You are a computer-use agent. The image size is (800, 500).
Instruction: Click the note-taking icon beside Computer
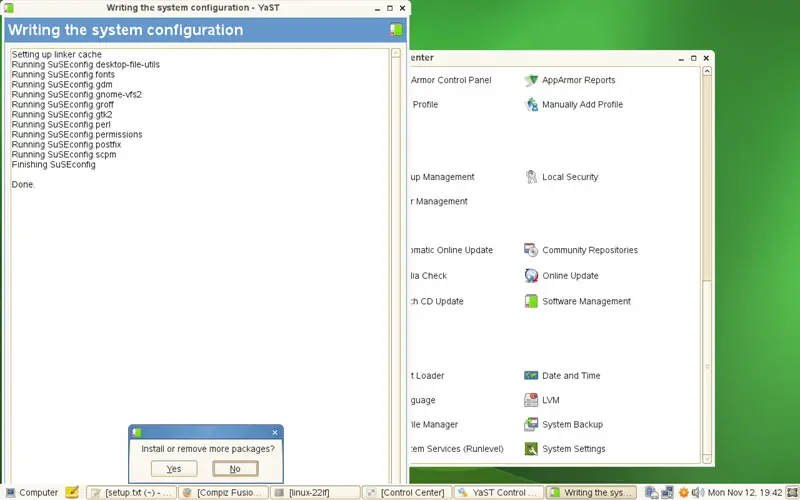[72, 492]
